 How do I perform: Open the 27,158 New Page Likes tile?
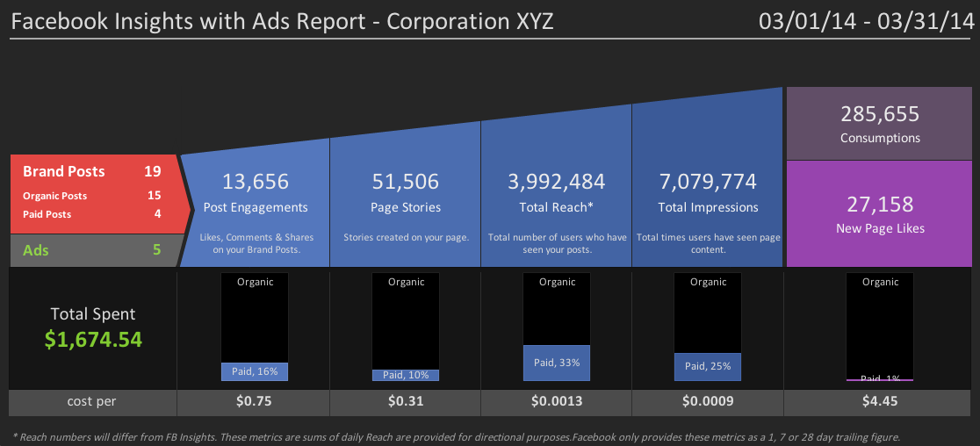point(879,213)
